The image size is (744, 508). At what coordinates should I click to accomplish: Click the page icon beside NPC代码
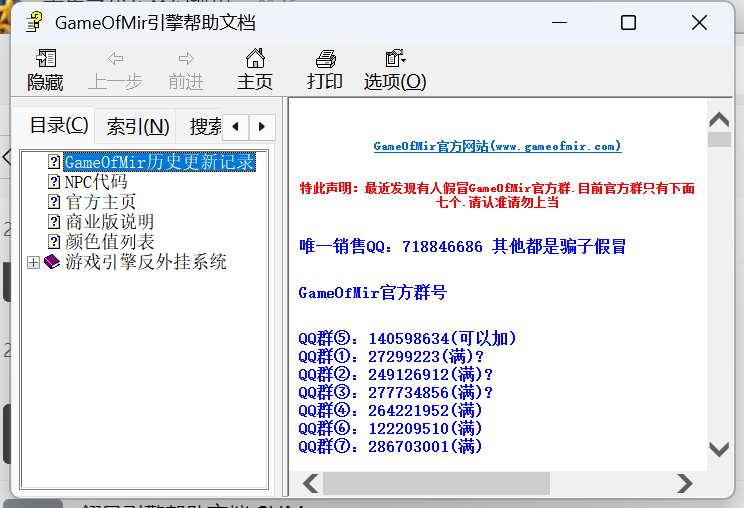click(54, 182)
